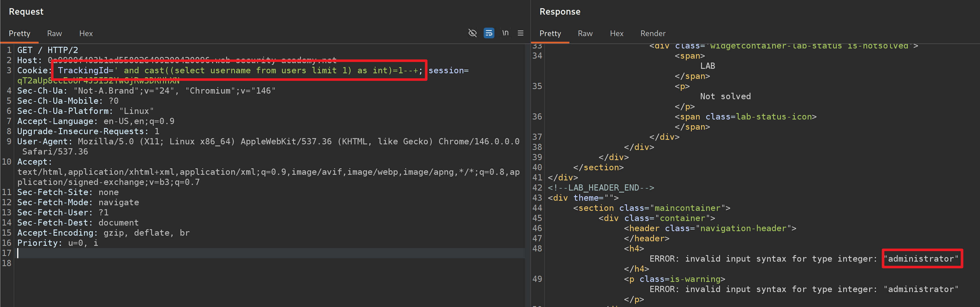Image resolution: width=980 pixels, height=307 pixels.
Task: Click the GET / HTTP/2 request line
Action: tap(48, 50)
